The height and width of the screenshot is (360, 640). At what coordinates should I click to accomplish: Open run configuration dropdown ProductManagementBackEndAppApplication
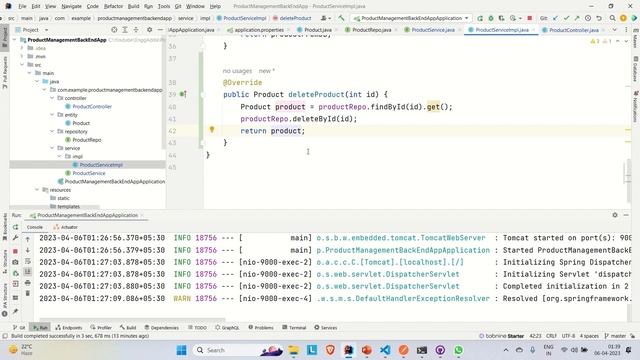(x=411, y=18)
